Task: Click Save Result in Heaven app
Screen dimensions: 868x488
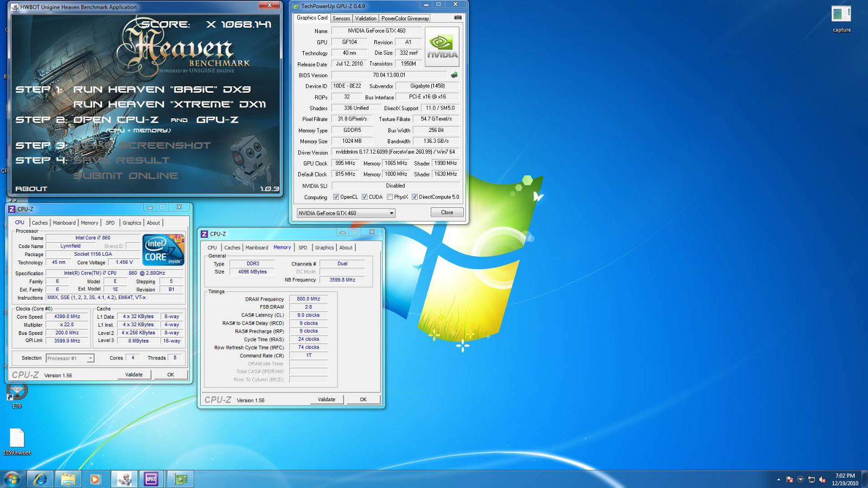Action: point(121,160)
